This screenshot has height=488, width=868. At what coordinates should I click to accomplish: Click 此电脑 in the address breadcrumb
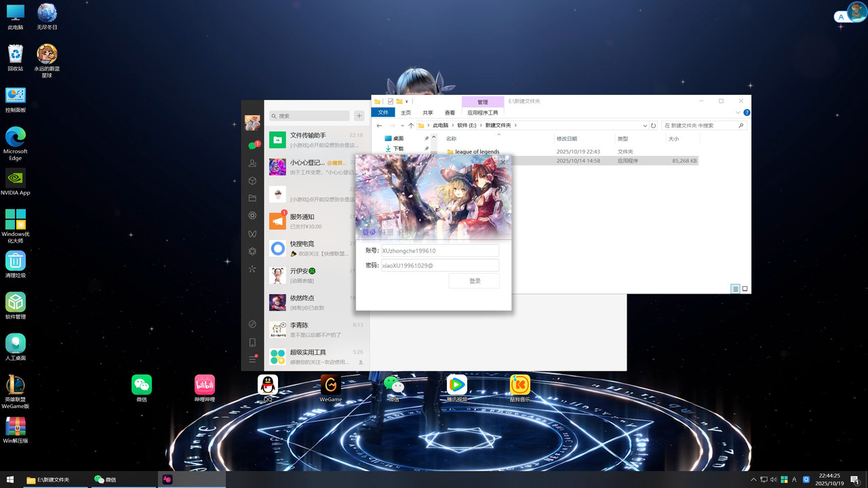441,125
